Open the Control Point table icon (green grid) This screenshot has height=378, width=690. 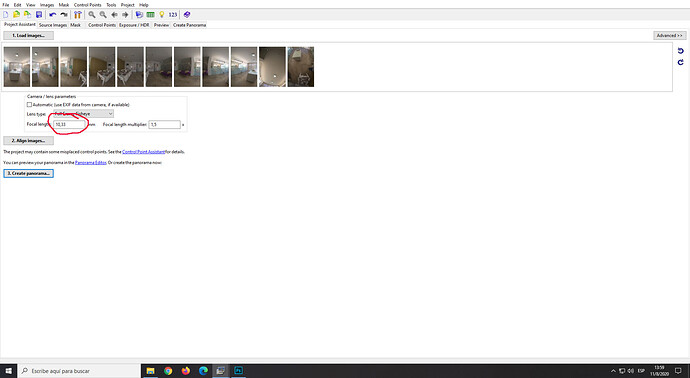(x=150, y=15)
